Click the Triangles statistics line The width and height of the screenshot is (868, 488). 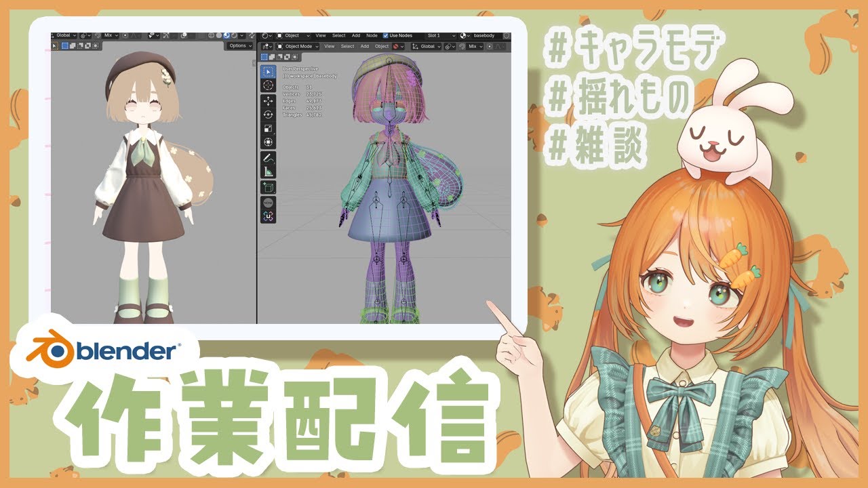tap(302, 115)
